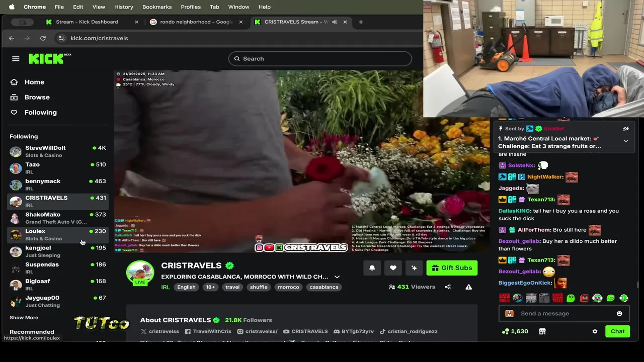Open CRISTRAVELS YouTube link

[x=305, y=331]
